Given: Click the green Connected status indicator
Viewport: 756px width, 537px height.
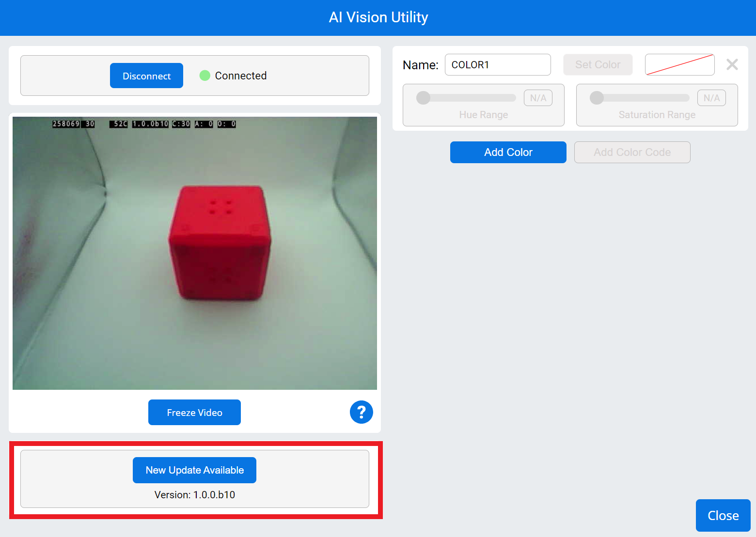Looking at the screenshot, I should [205, 76].
